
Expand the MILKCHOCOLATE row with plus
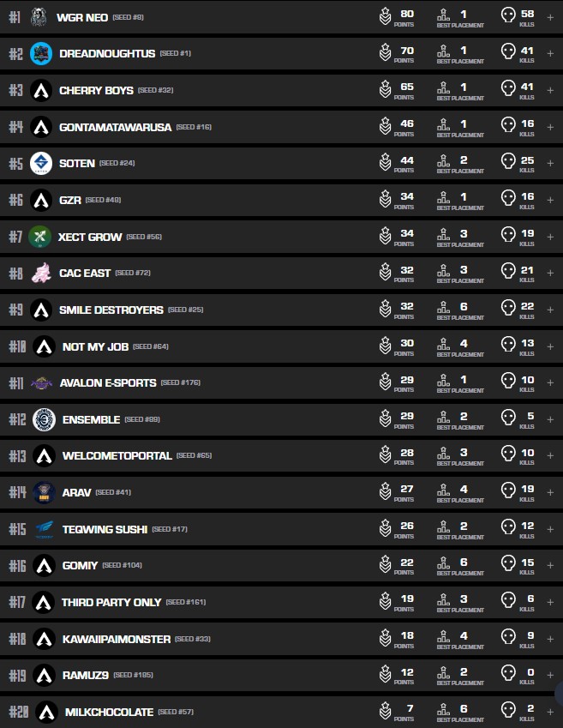coord(550,712)
